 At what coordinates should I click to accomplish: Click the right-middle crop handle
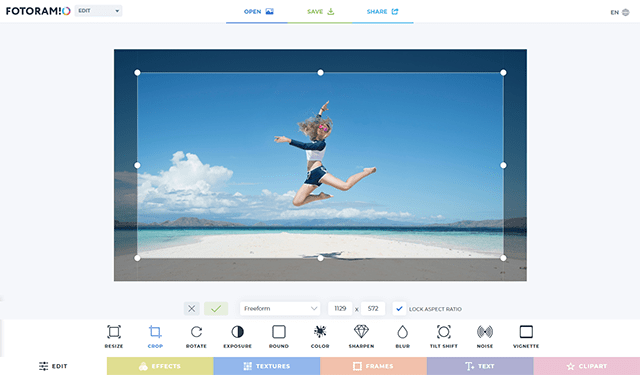[503, 165]
